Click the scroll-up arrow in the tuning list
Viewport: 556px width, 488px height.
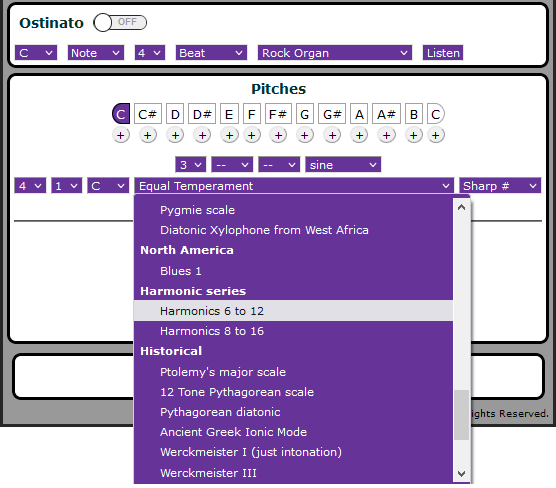click(461, 207)
